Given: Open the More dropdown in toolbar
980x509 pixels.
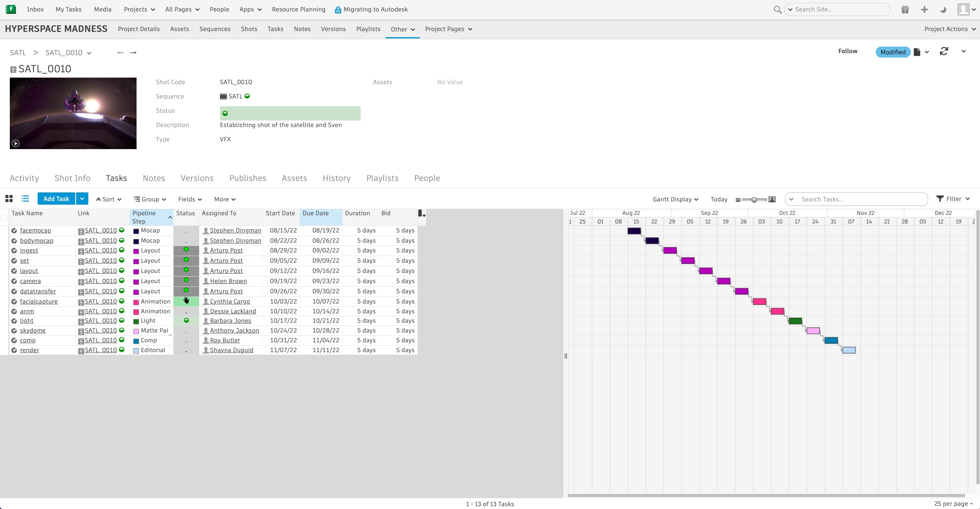Looking at the screenshot, I should click(225, 199).
